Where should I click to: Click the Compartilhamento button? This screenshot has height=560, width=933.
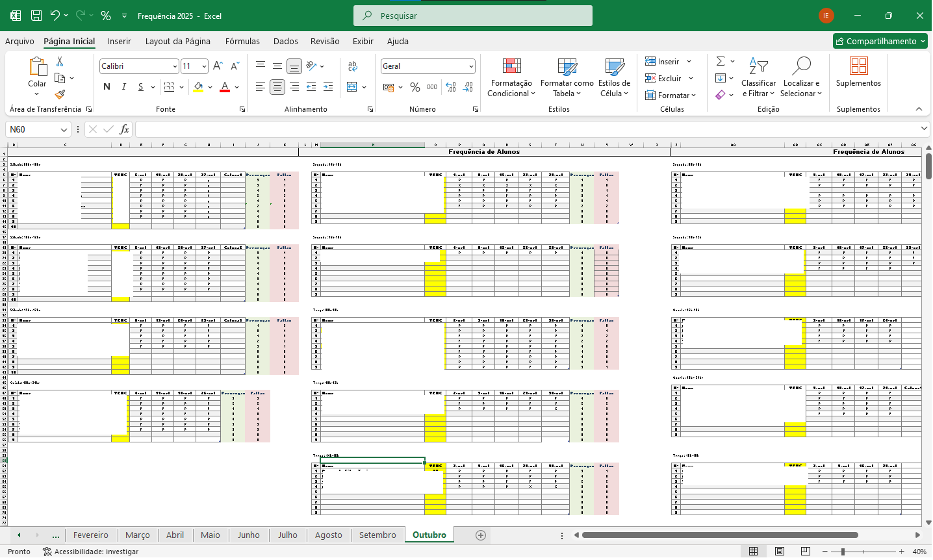pyautogui.click(x=880, y=41)
